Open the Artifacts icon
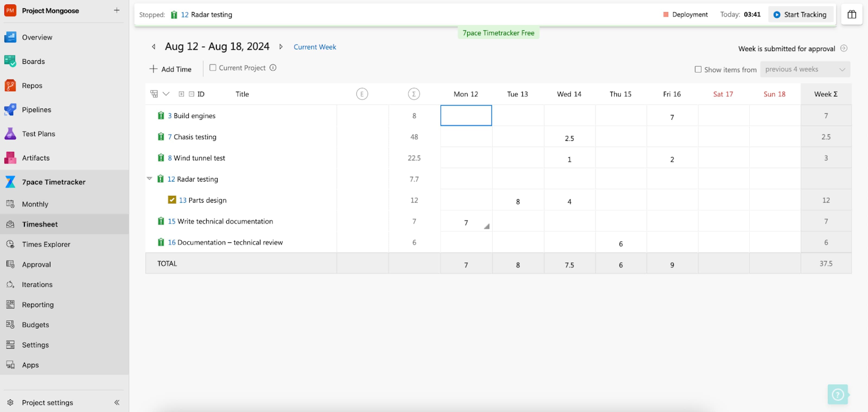 10,158
